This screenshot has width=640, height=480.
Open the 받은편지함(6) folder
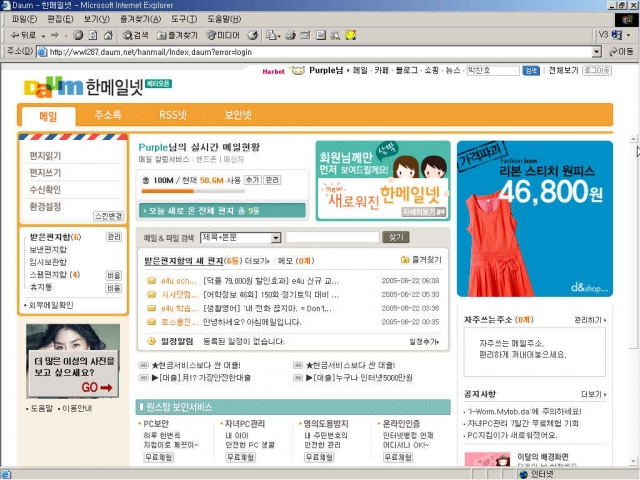tap(55, 237)
